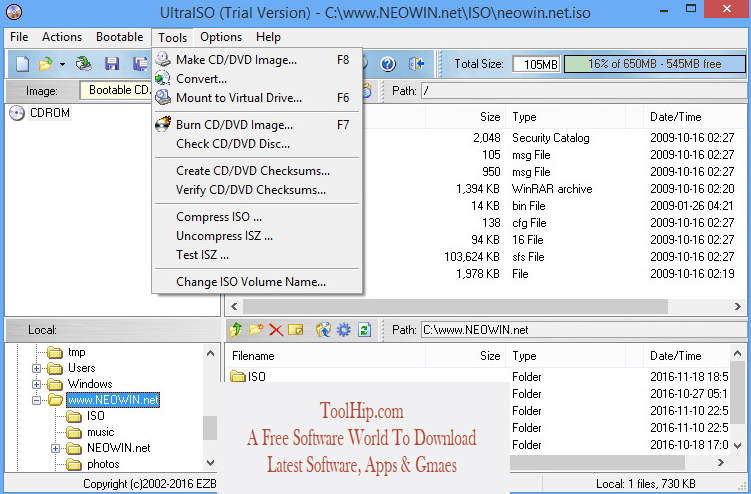Screen dimensions: 751x494
Task: Select Compress ISO ... entry
Action: (257, 217)
